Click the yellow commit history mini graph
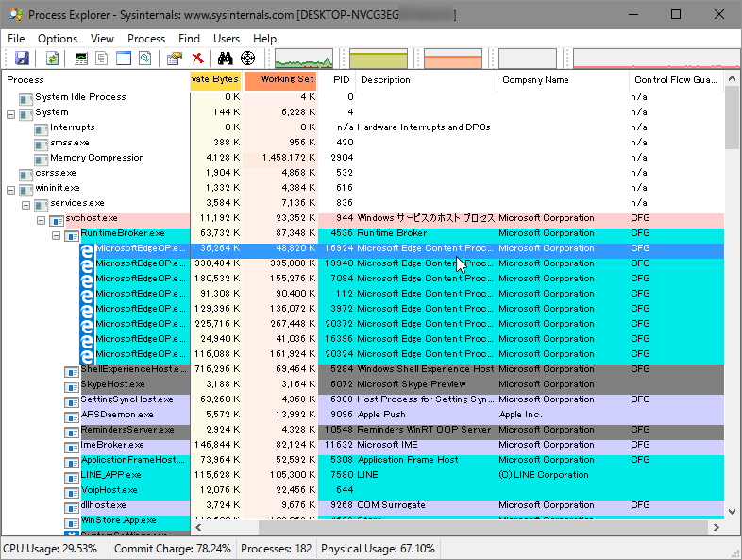 pyautogui.click(x=379, y=59)
